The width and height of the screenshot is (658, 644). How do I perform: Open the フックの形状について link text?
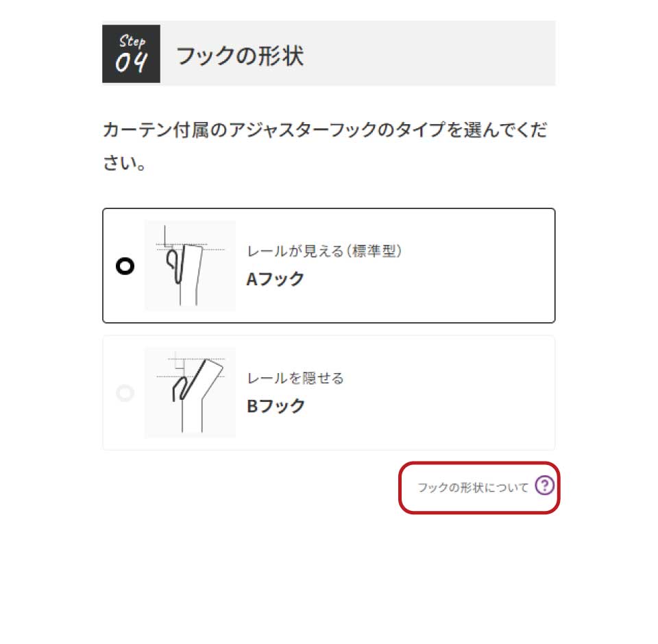click(473, 487)
